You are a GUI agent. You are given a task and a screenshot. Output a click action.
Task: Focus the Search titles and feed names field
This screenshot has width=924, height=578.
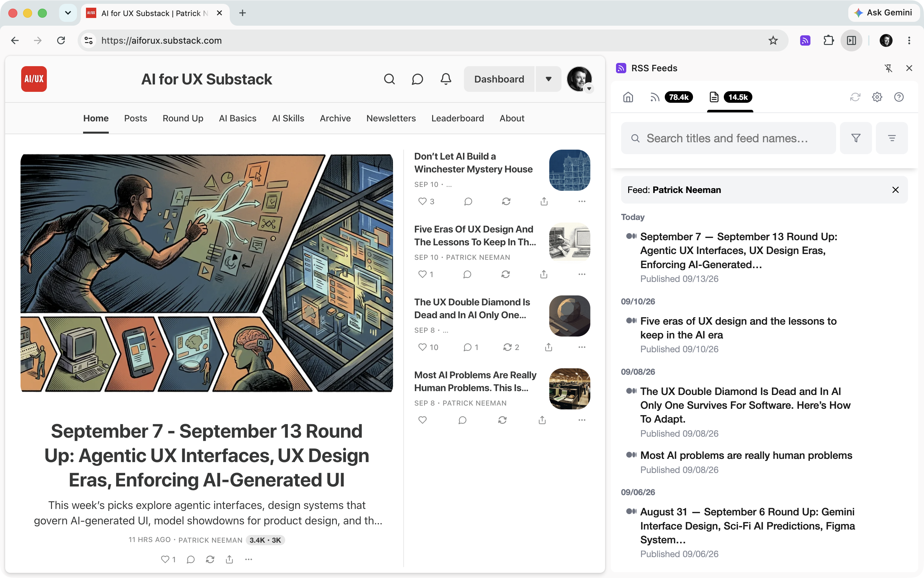pos(728,138)
